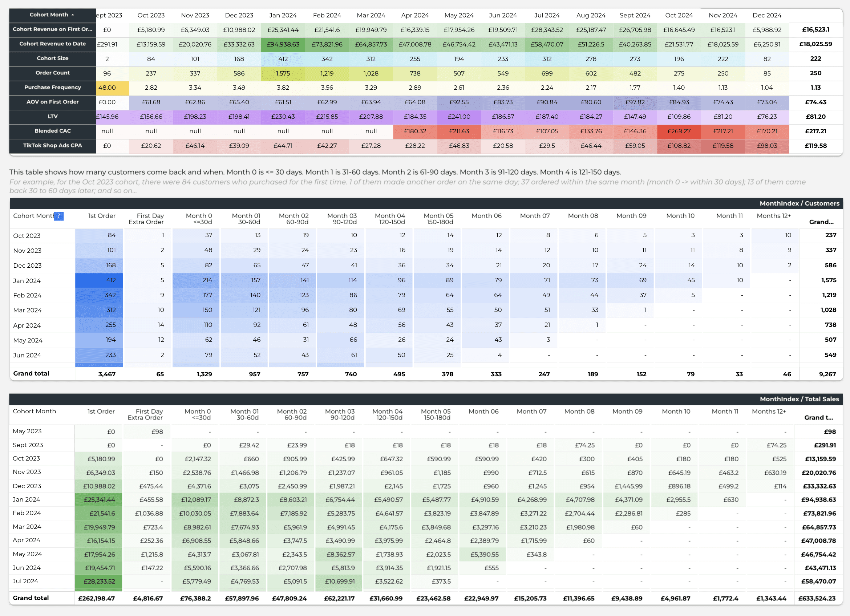Screen dimensions: 850x616
Task: Click the £12,089.17 cell in Jan 2024 sales row
Action: click(195, 500)
